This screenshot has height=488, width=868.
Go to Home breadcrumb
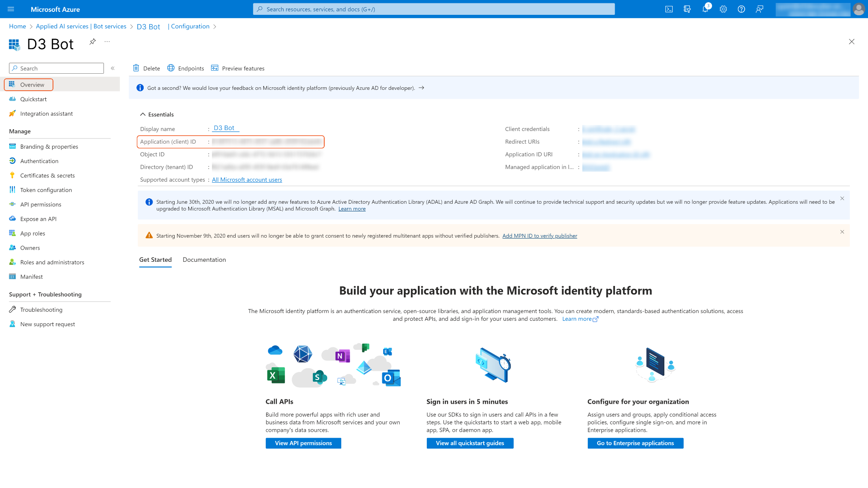pyautogui.click(x=17, y=26)
